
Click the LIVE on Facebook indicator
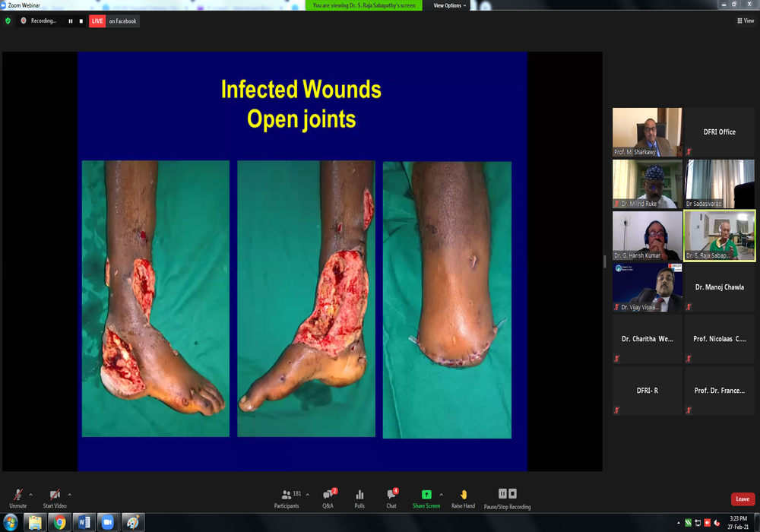114,21
